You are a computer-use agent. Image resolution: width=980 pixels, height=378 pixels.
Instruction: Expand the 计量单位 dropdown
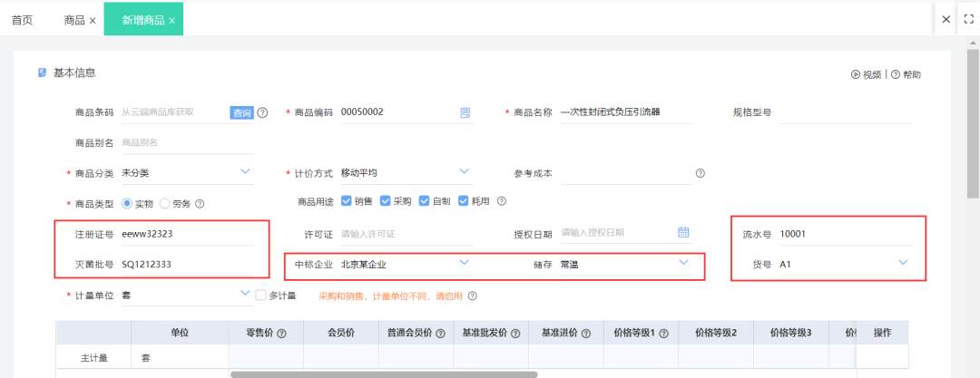click(246, 293)
